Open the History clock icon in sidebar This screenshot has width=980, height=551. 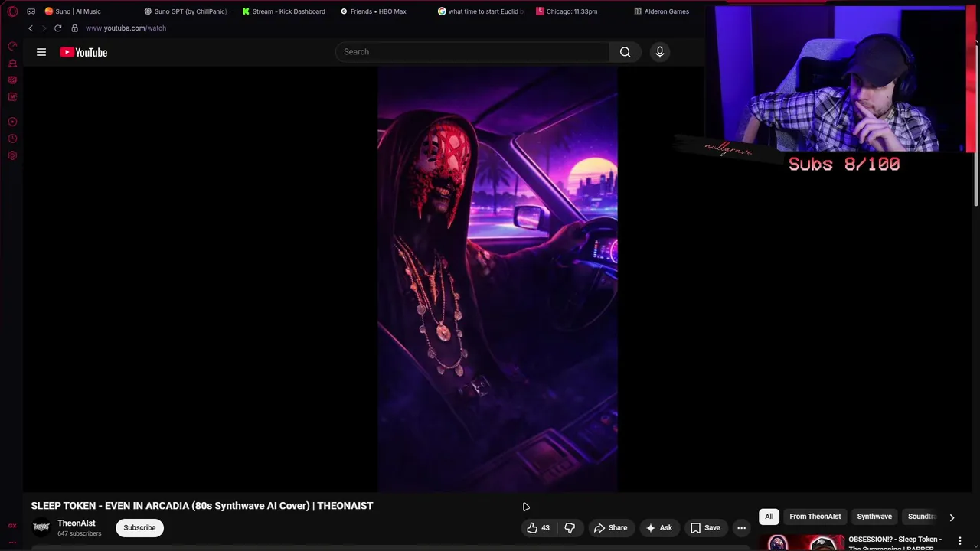(x=12, y=139)
